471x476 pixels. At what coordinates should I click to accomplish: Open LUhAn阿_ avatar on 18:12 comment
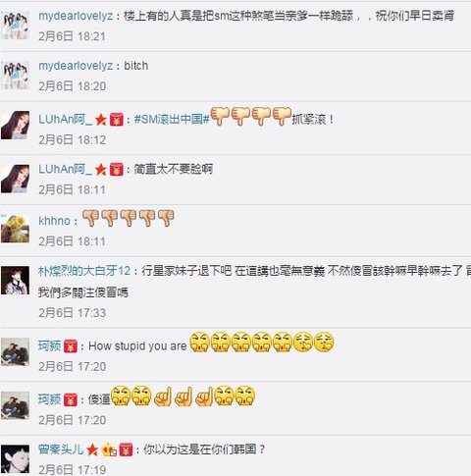pos(15,125)
